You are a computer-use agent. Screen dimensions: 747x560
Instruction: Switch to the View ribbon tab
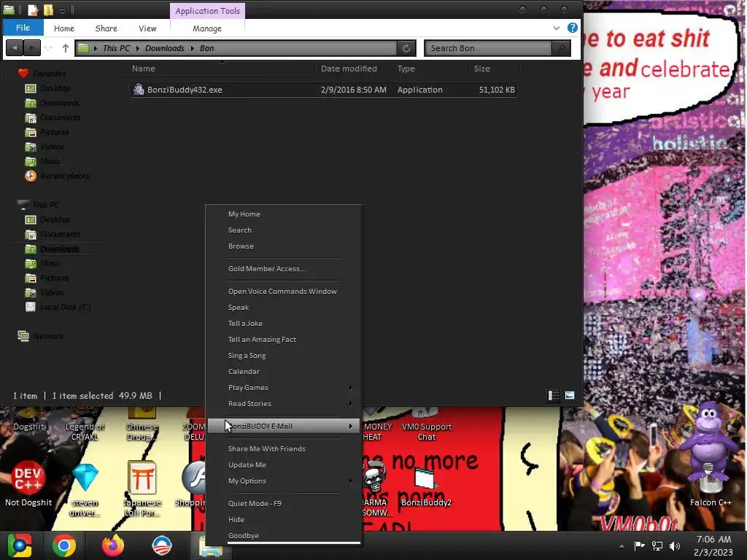[x=147, y=28]
